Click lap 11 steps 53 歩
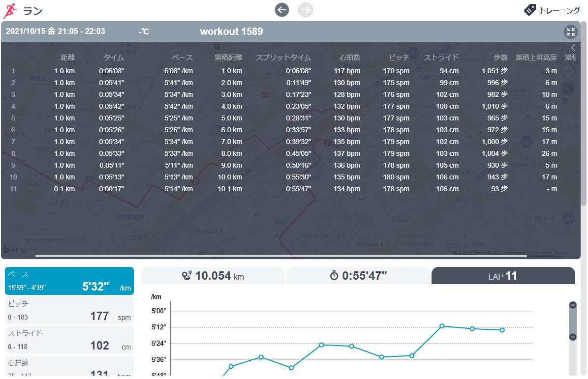 499,189
